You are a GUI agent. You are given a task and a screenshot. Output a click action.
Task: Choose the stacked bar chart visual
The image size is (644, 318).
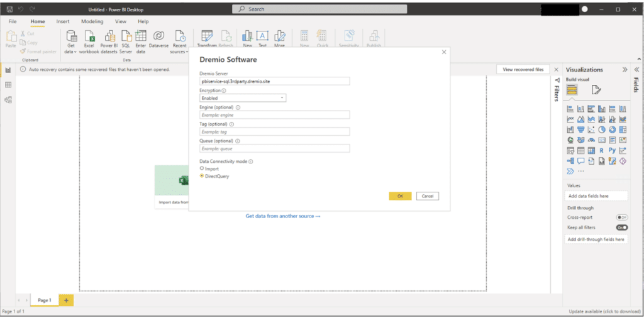570,109
